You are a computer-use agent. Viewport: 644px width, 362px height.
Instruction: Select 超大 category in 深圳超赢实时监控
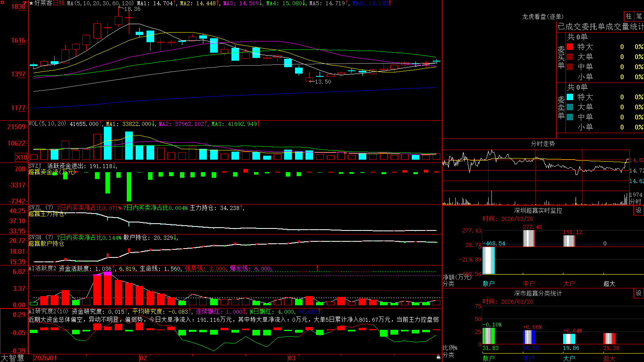pyautogui.click(x=609, y=284)
